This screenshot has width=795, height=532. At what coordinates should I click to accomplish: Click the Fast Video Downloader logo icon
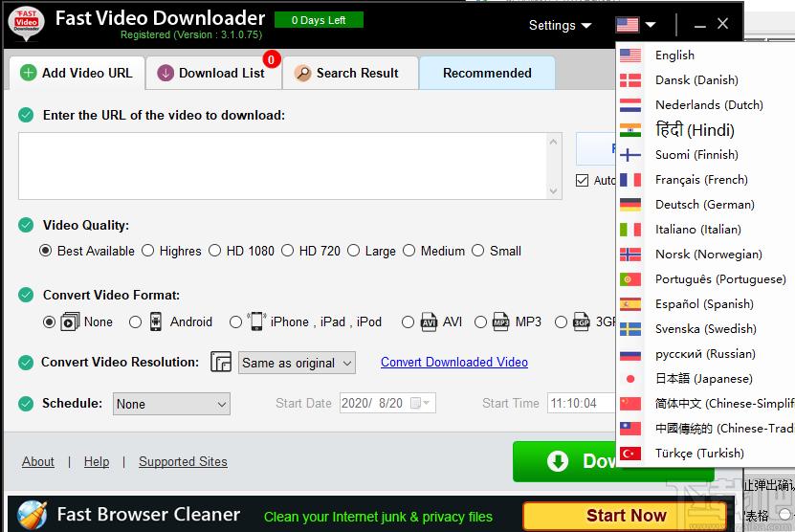tap(27, 23)
